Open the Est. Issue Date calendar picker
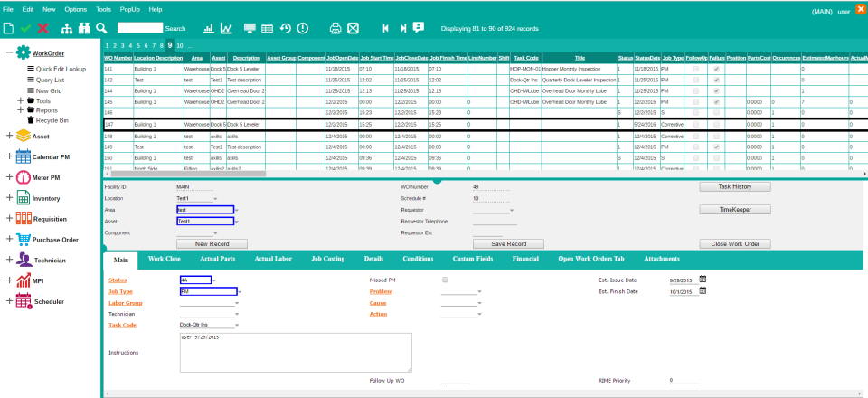The image size is (868, 398). [703, 279]
